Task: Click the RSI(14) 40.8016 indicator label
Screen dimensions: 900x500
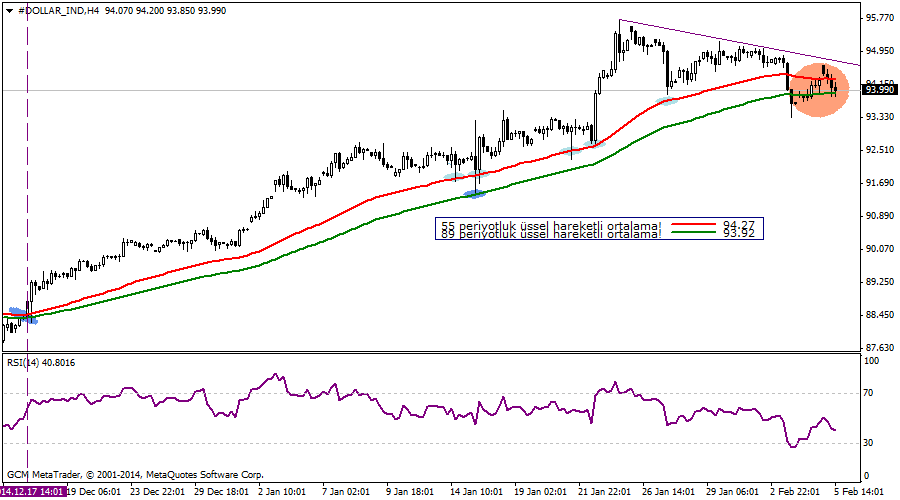Action: pos(41,362)
